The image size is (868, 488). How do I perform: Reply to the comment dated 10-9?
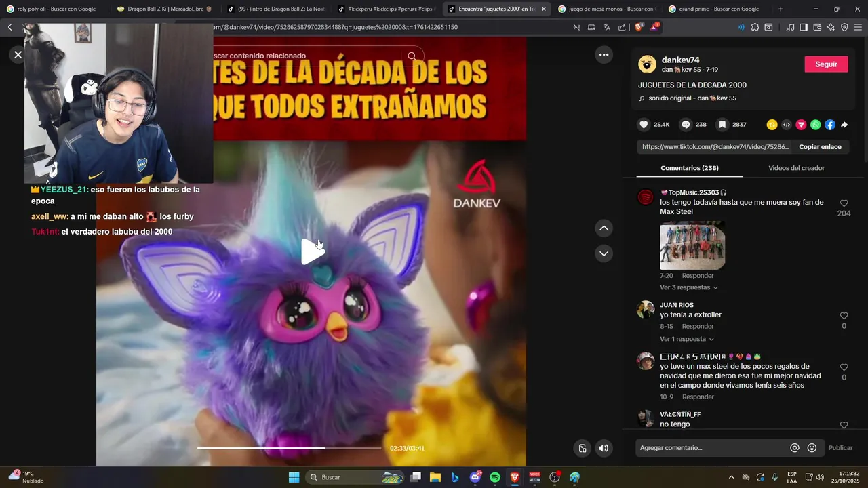(698, 397)
